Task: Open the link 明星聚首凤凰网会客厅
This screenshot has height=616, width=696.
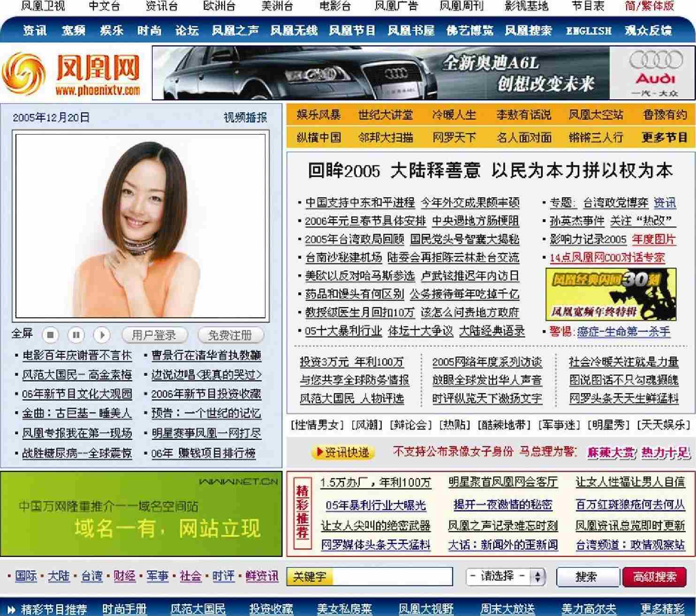Action: click(503, 482)
